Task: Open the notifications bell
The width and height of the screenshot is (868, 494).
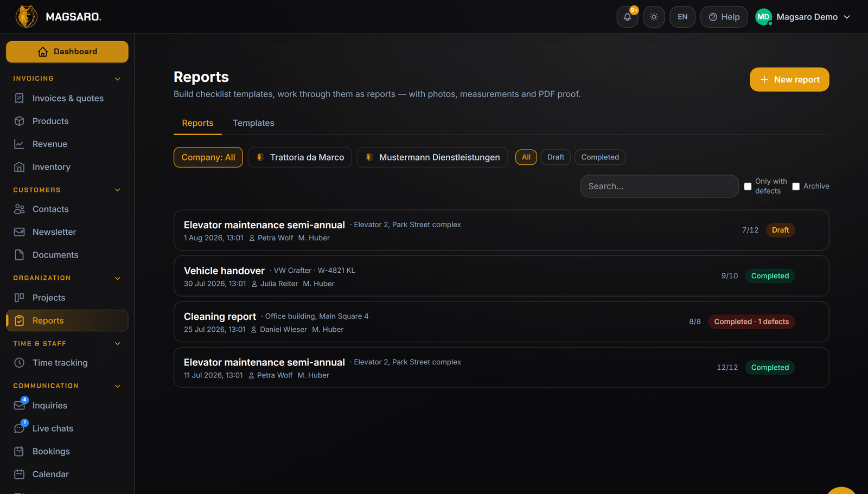Action: click(x=627, y=17)
